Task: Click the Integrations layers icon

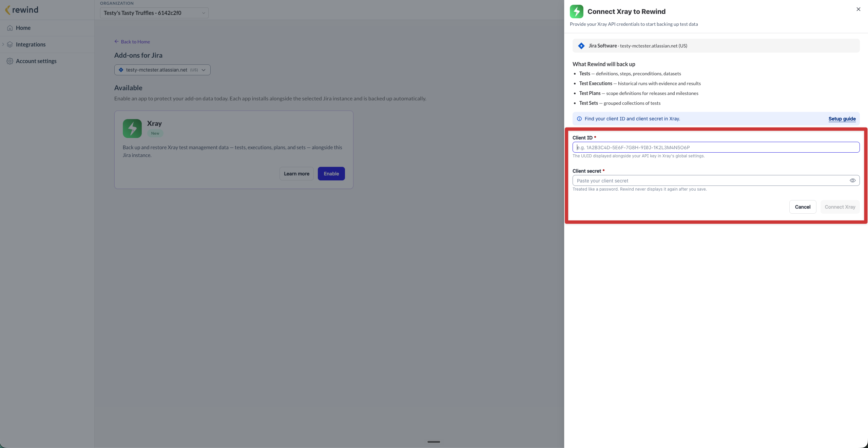Action: (10, 44)
